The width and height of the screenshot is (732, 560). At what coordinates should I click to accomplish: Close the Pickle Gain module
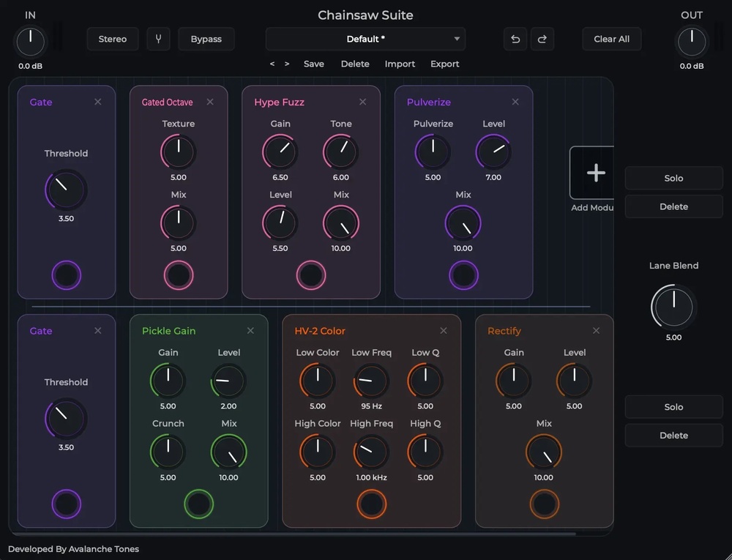[250, 330]
